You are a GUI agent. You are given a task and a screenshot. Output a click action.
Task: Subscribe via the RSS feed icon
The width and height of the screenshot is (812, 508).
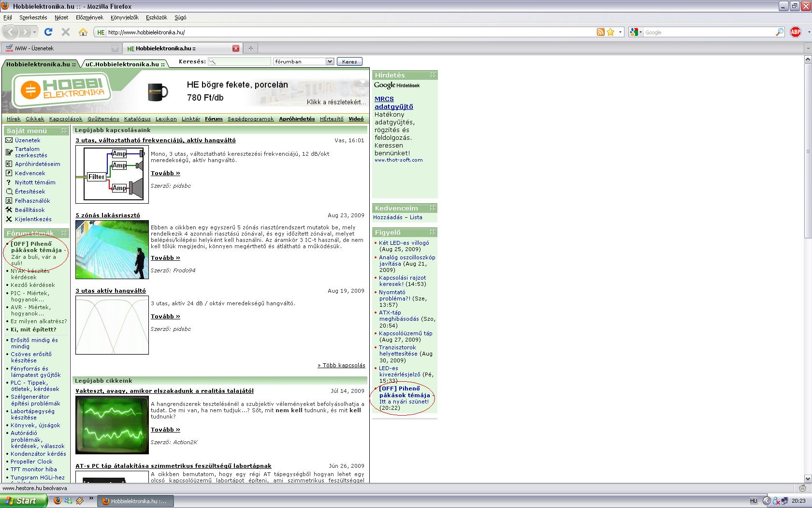tap(600, 32)
